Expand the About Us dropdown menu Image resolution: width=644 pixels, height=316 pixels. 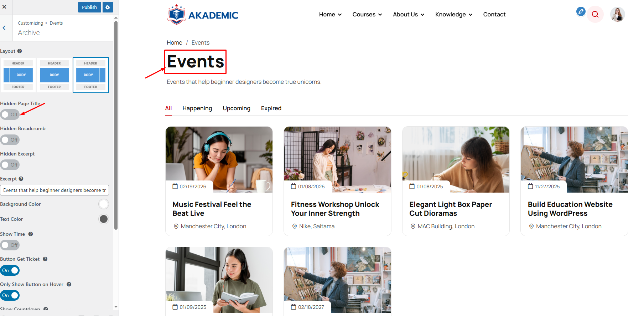pyautogui.click(x=409, y=15)
